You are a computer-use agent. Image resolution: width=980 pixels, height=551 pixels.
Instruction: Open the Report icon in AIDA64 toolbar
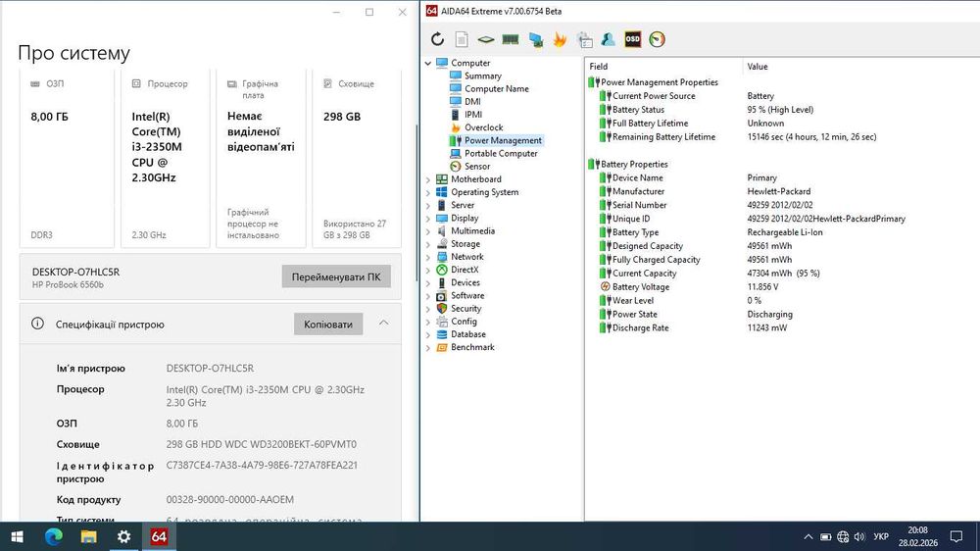462,39
